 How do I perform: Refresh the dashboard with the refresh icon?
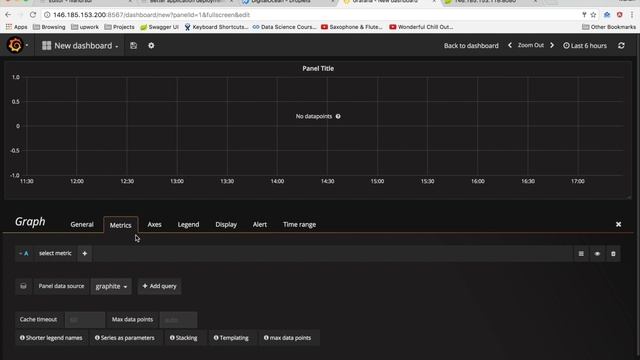point(621,46)
